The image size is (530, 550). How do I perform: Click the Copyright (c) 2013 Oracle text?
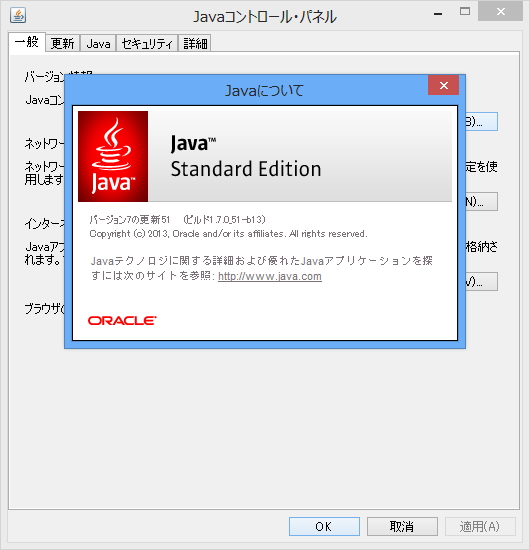pyautogui.click(x=228, y=234)
